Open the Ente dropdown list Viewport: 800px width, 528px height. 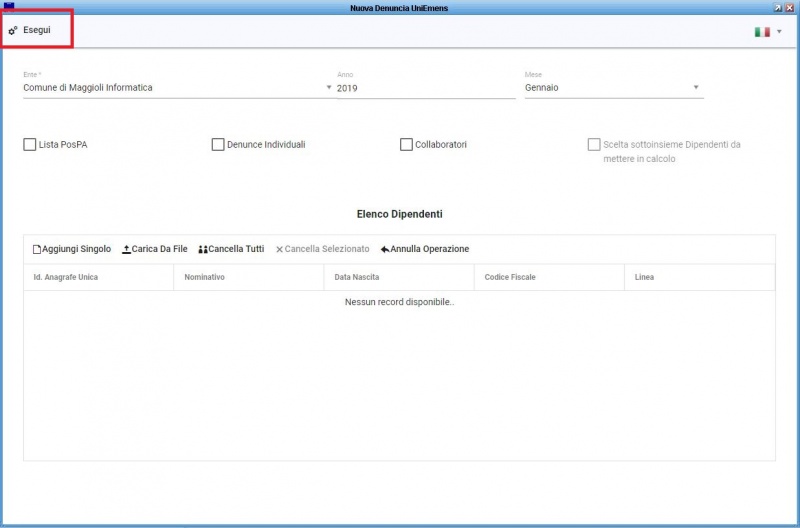coord(329,88)
